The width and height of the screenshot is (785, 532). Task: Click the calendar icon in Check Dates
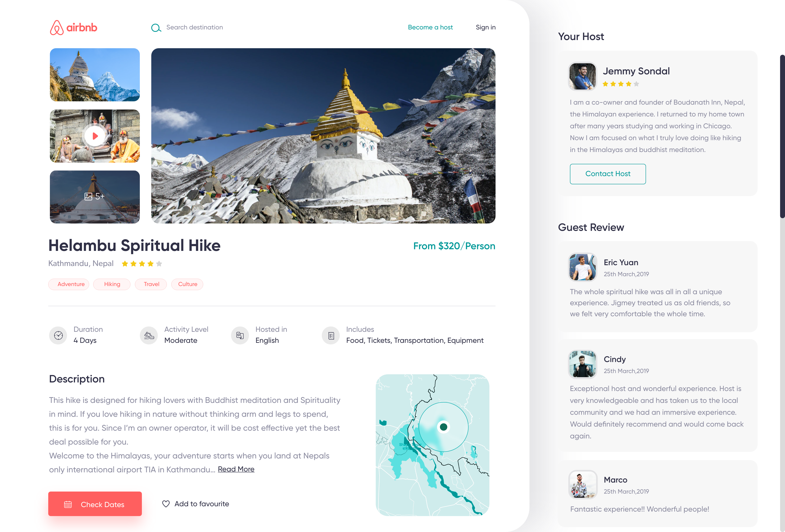pyautogui.click(x=68, y=504)
